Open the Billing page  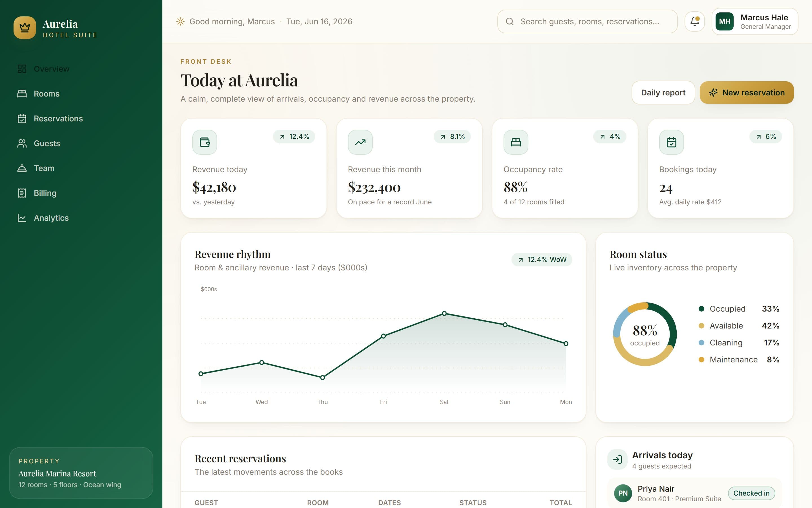(81, 193)
